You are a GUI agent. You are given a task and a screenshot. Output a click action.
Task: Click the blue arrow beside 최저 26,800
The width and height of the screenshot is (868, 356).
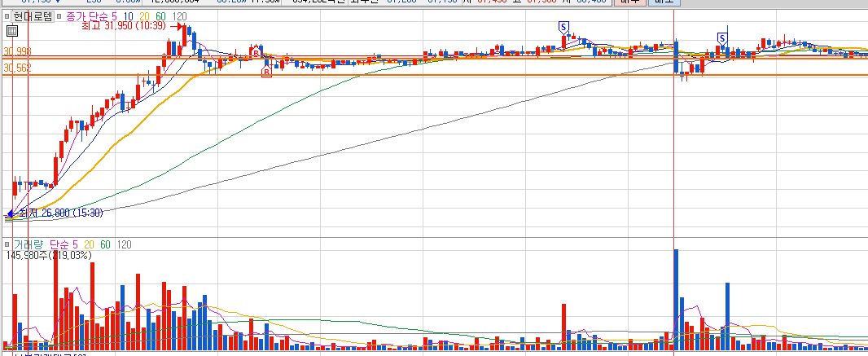[11, 213]
